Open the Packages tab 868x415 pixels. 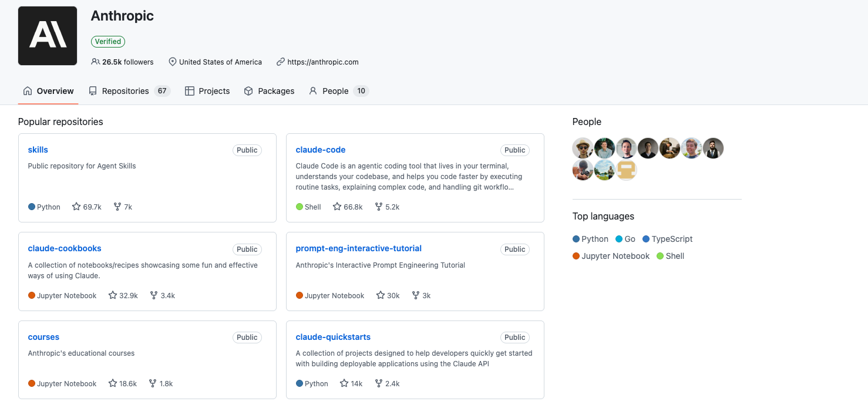coord(269,91)
